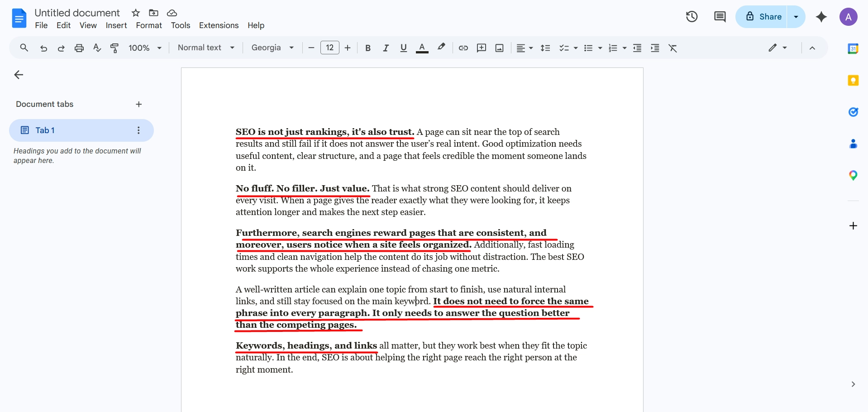Open the Editing mode pencil dropdown

tap(777, 48)
